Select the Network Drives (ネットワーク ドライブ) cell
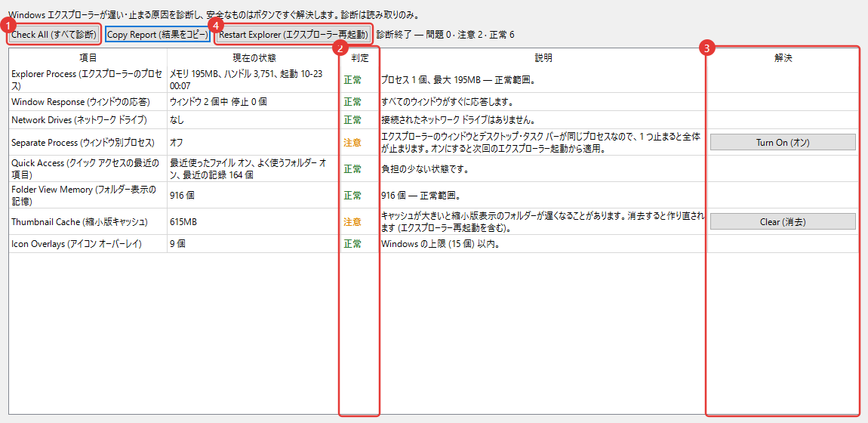The image size is (868, 423). 88,119
